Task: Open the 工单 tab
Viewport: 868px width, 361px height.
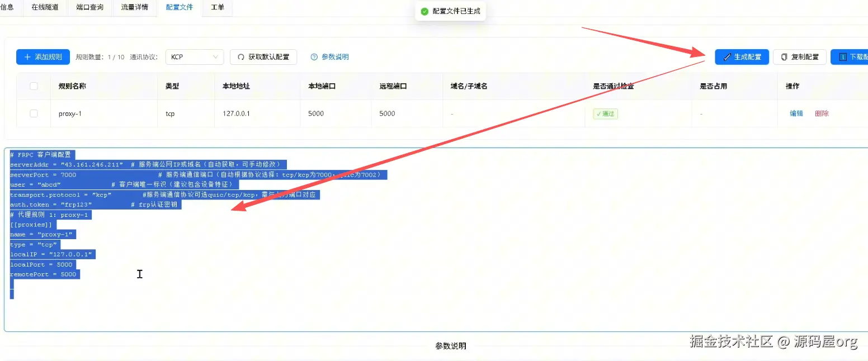Action: (218, 7)
